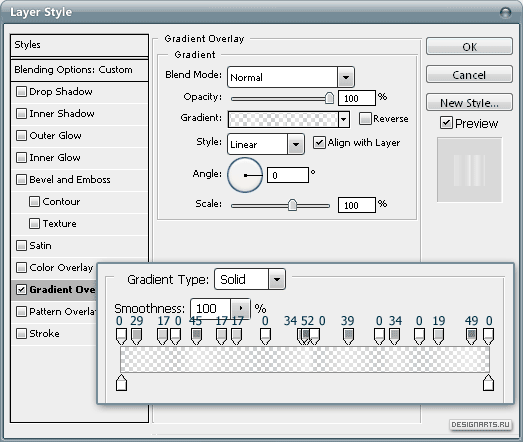Select the 19% opacity stop marker
The image size is (523, 442).
[438, 336]
